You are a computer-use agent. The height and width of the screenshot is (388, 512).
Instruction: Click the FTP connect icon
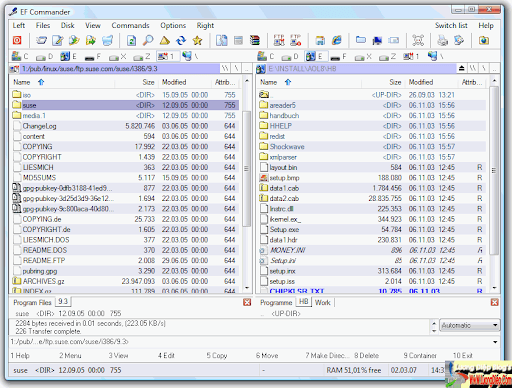(279, 40)
